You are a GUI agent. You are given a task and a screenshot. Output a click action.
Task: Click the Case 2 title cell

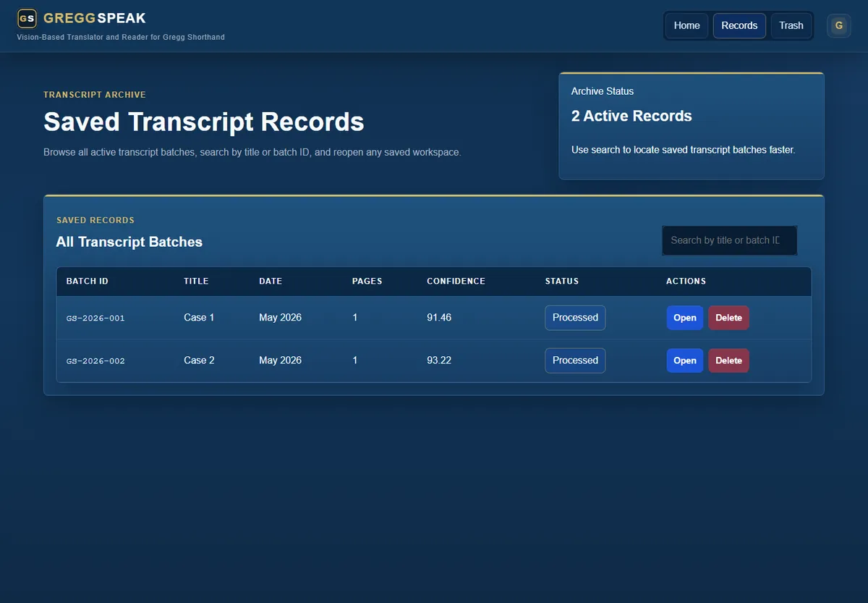tap(199, 360)
